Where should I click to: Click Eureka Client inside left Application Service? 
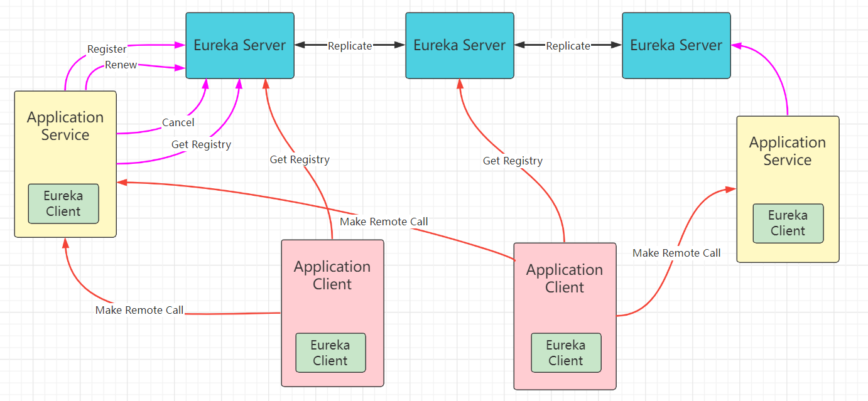click(63, 203)
